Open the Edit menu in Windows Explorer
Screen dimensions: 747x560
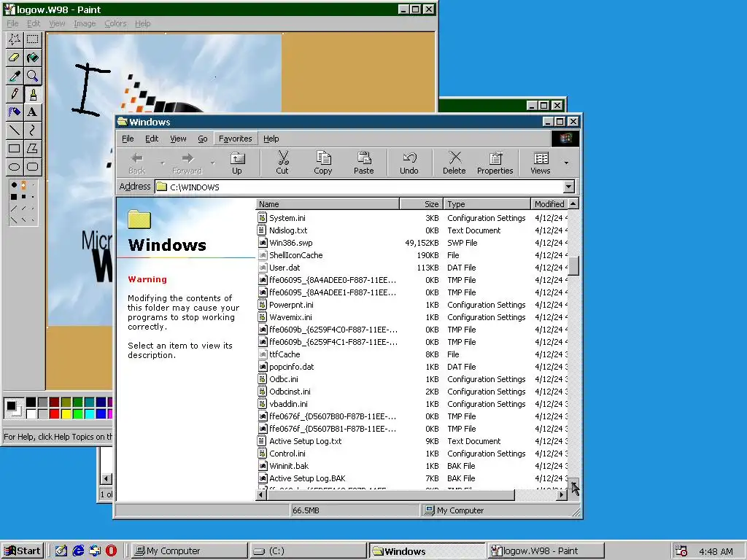click(x=152, y=139)
